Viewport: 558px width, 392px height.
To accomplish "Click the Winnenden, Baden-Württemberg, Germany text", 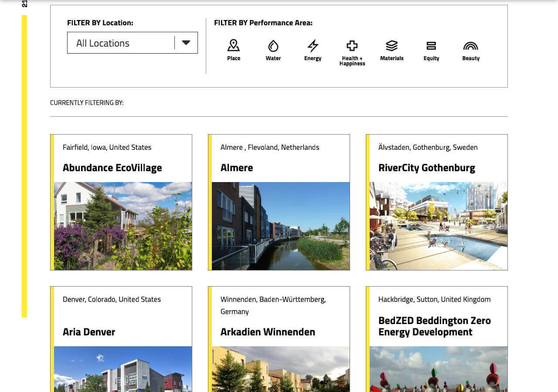I will pyautogui.click(x=273, y=305).
